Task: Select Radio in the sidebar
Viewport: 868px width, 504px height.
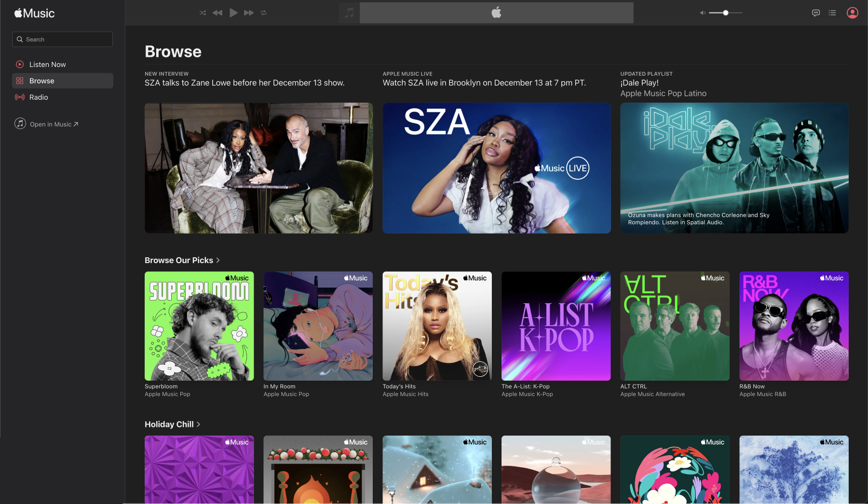Action: (x=39, y=97)
